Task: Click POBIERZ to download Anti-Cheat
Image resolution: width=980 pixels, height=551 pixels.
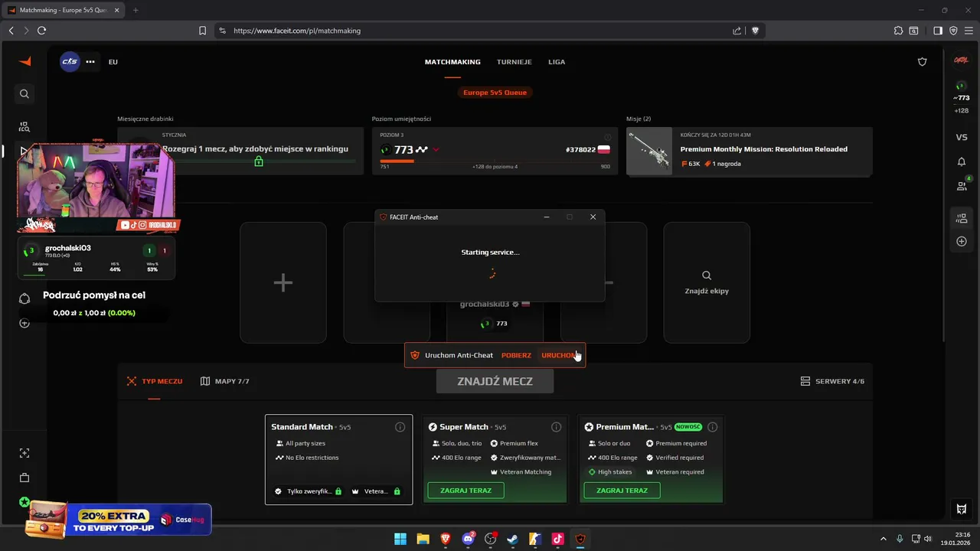Action: (x=516, y=355)
